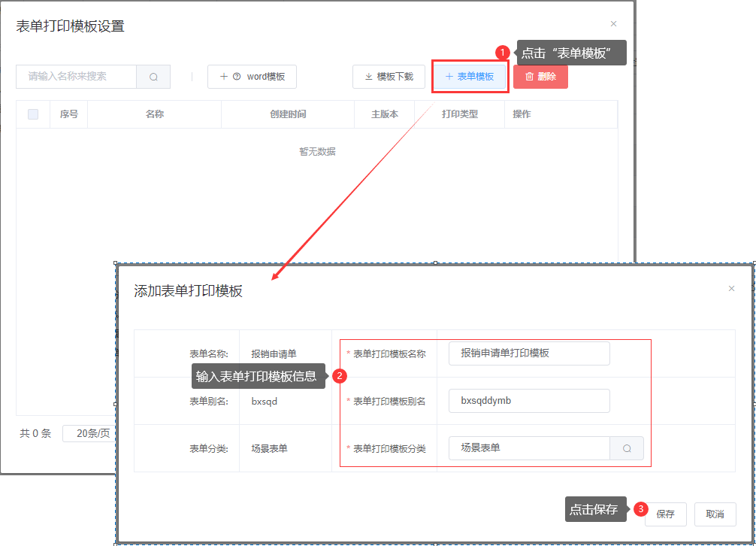Click the 表单打印模板别名 input with bxsqddymb
756x546 pixels.
click(529, 401)
